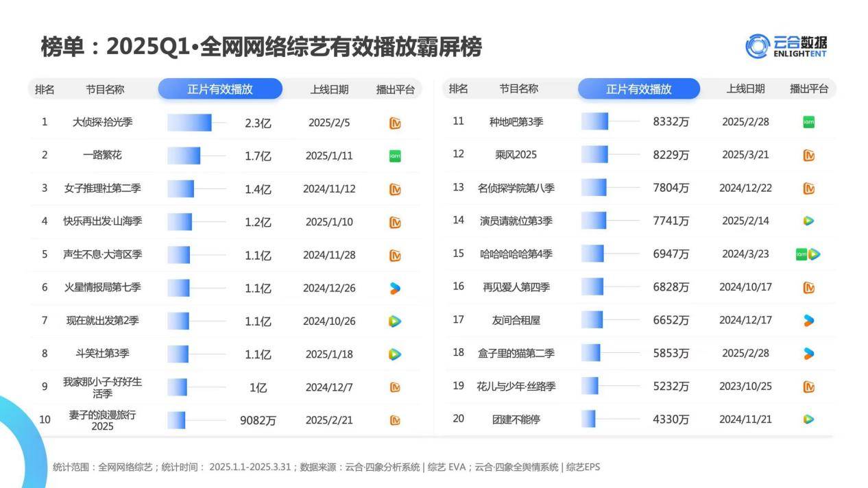
Task: Click the show name 大侦探·拾光季
Action: coord(102,122)
